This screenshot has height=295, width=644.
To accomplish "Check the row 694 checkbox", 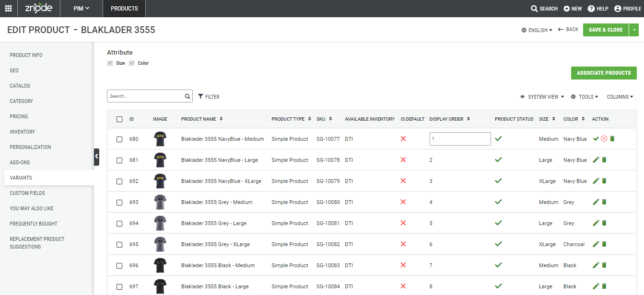I will pos(119,224).
